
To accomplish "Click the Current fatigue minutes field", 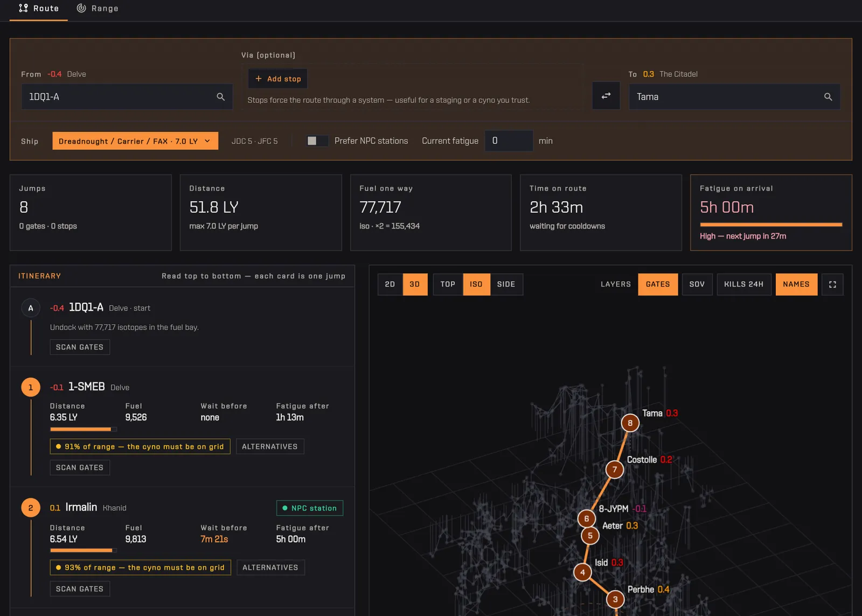I will [x=509, y=141].
